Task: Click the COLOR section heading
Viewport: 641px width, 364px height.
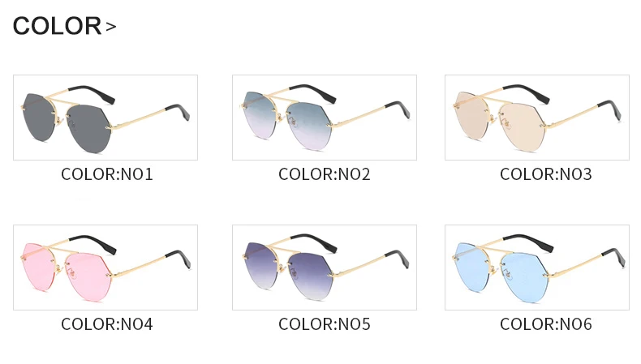Action: tap(57, 26)
